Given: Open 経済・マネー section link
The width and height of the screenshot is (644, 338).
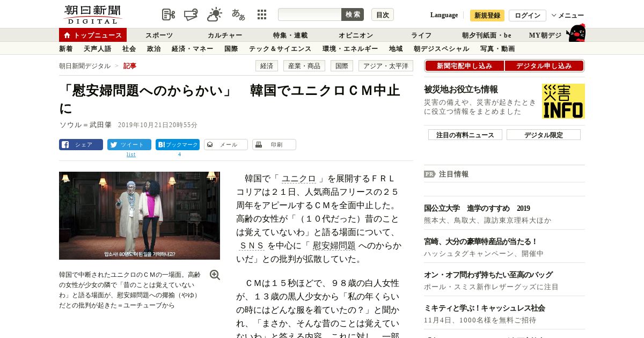Looking at the screenshot, I should [x=192, y=49].
